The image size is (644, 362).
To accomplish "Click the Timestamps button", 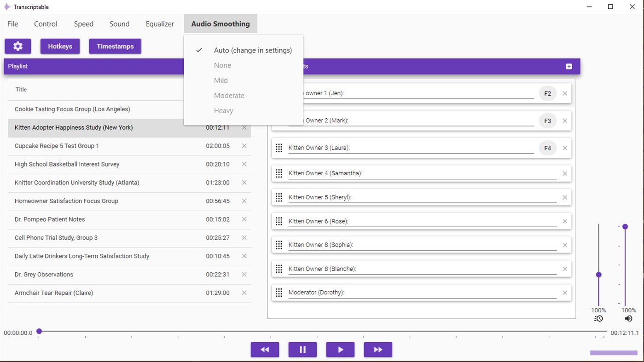I will [115, 46].
